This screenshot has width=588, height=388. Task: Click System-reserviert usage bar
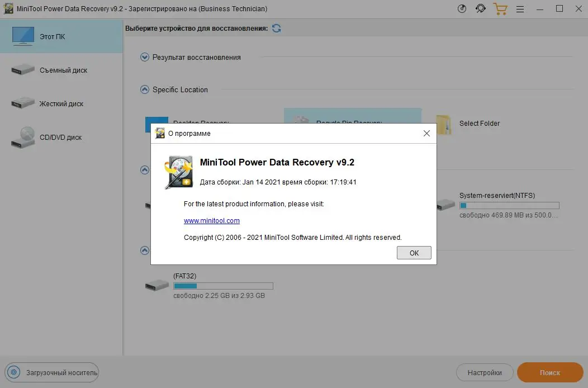pos(509,205)
